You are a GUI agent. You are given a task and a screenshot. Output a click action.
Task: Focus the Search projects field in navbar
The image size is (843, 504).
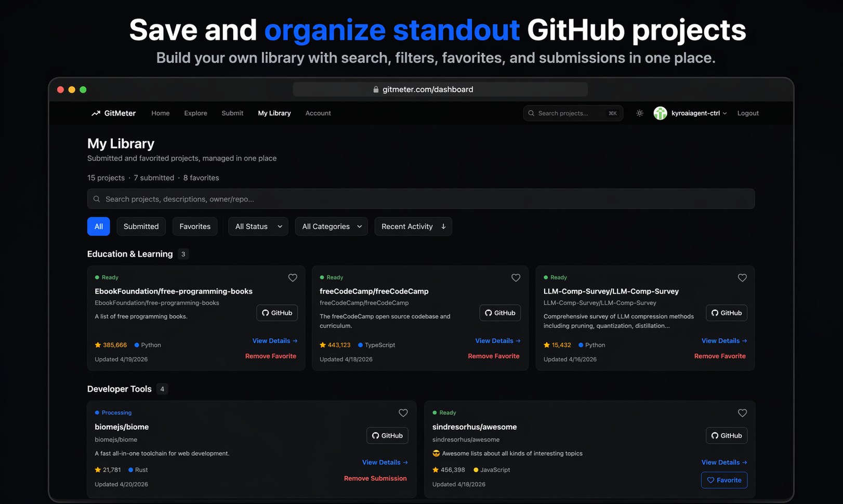pyautogui.click(x=573, y=113)
